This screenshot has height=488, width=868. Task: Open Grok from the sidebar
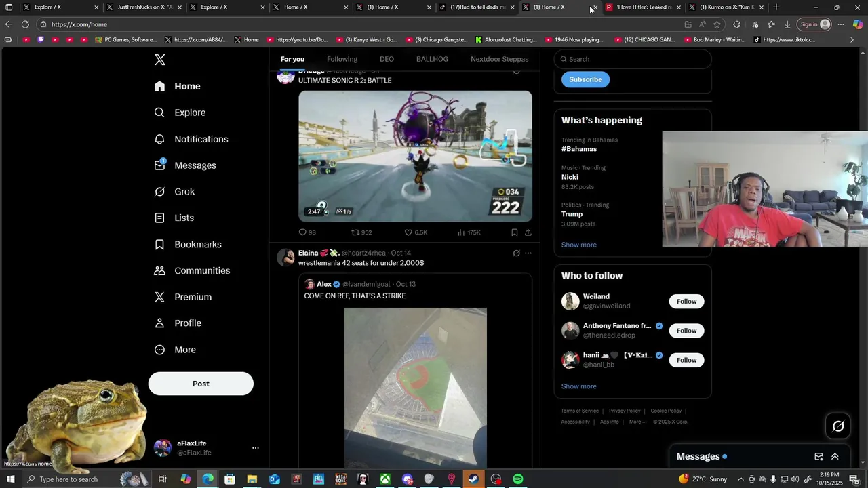pos(175,192)
